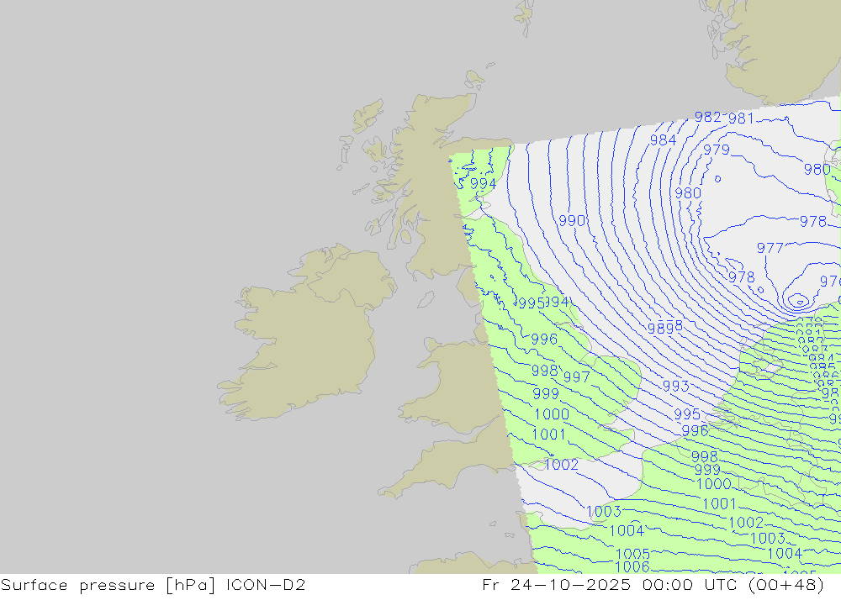Click the 1005 isobar label

pyautogui.click(x=633, y=554)
